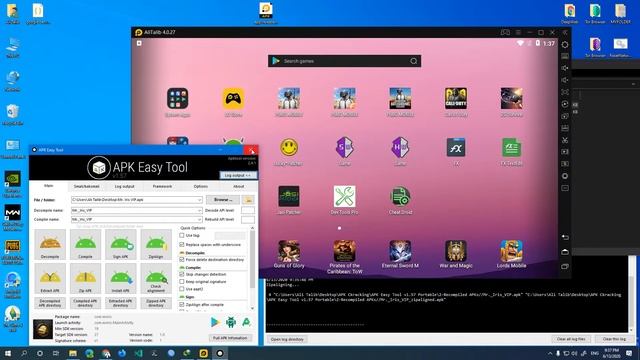
Task: Open the Windows Start menu
Action: tap(7, 353)
